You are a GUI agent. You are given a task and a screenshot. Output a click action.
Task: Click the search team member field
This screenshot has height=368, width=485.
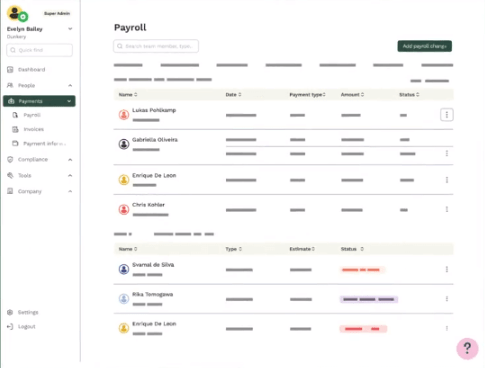(x=156, y=46)
